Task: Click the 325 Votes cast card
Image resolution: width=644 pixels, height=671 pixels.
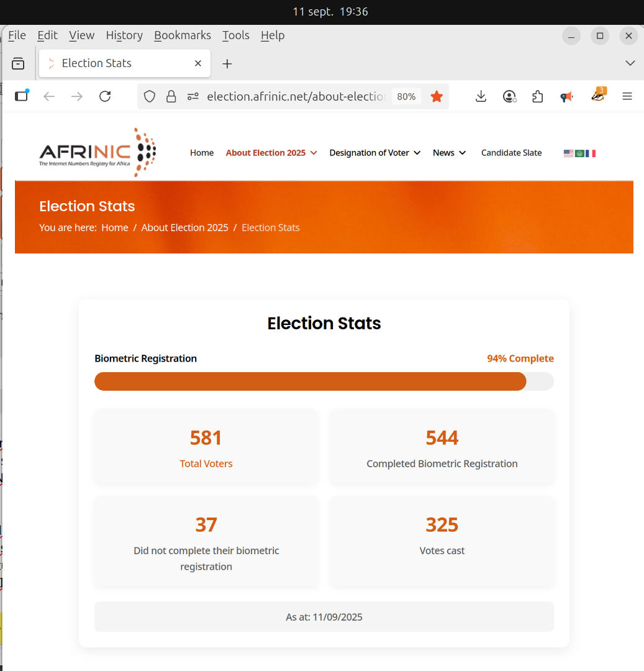Action: pyautogui.click(x=442, y=542)
